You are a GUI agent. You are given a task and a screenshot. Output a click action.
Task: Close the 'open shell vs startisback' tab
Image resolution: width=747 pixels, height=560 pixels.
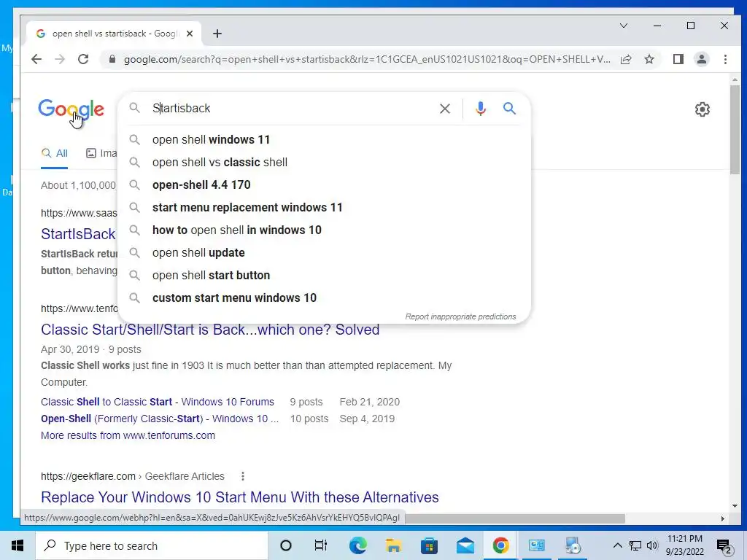click(190, 34)
